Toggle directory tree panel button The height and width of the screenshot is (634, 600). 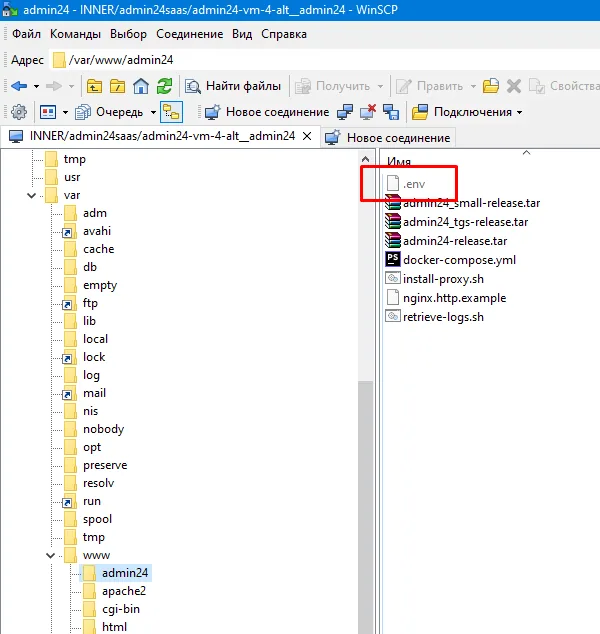click(171, 112)
